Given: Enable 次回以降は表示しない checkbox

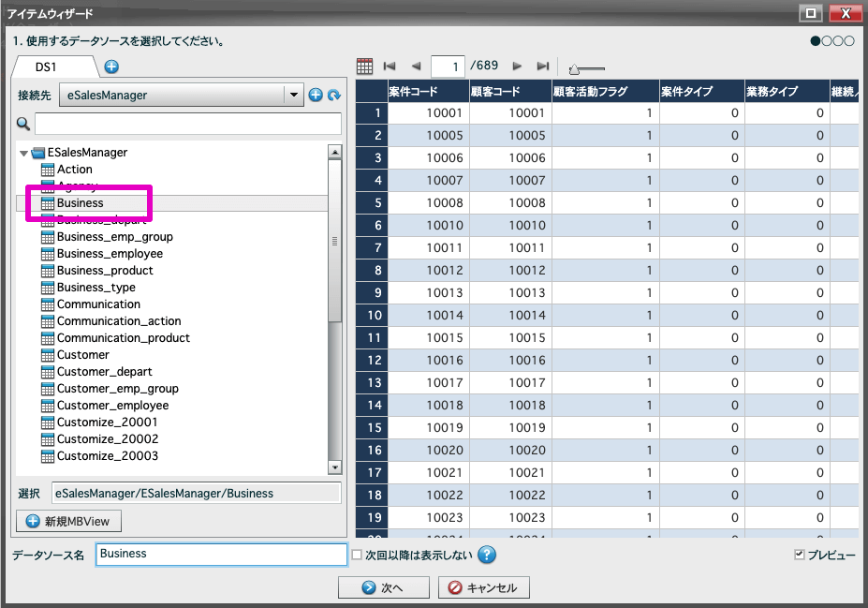Looking at the screenshot, I should click(357, 555).
